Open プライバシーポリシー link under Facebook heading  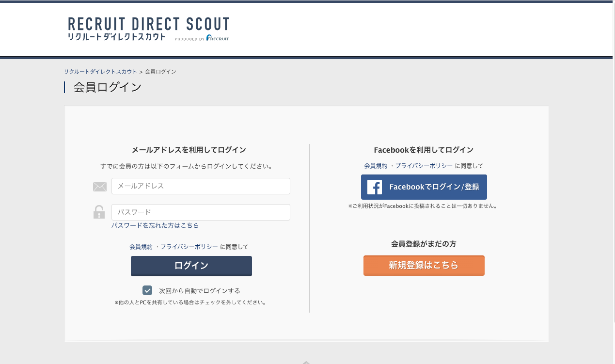424,166
